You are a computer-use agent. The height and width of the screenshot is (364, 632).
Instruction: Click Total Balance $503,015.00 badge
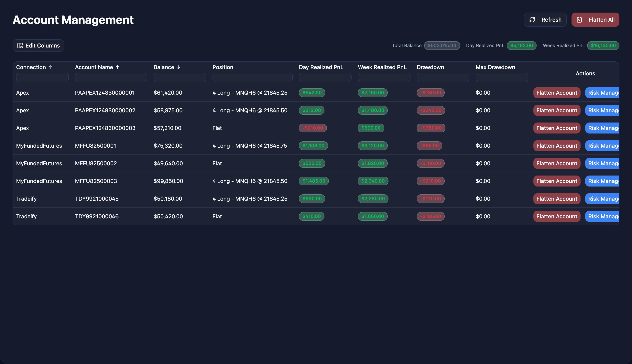(442, 46)
